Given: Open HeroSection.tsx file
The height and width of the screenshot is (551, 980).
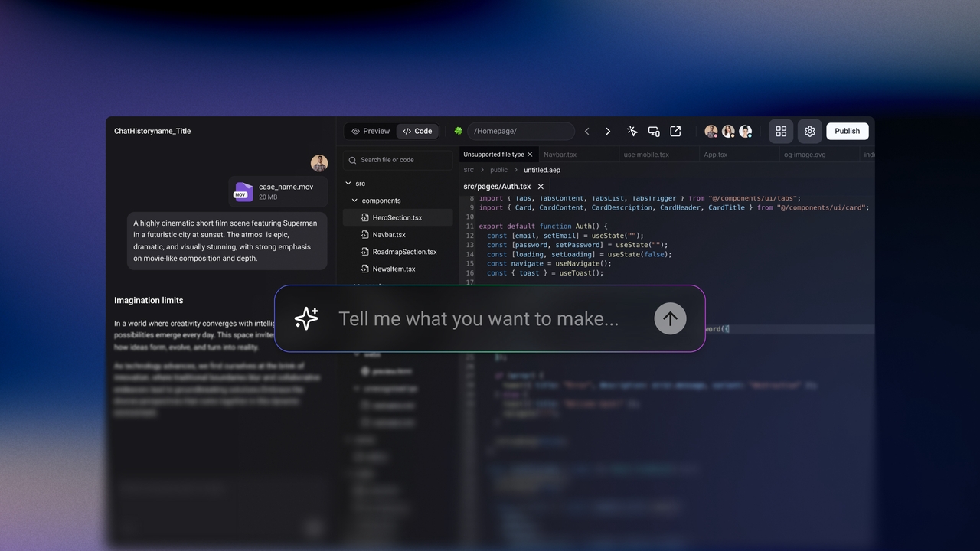Looking at the screenshot, I should [397, 217].
